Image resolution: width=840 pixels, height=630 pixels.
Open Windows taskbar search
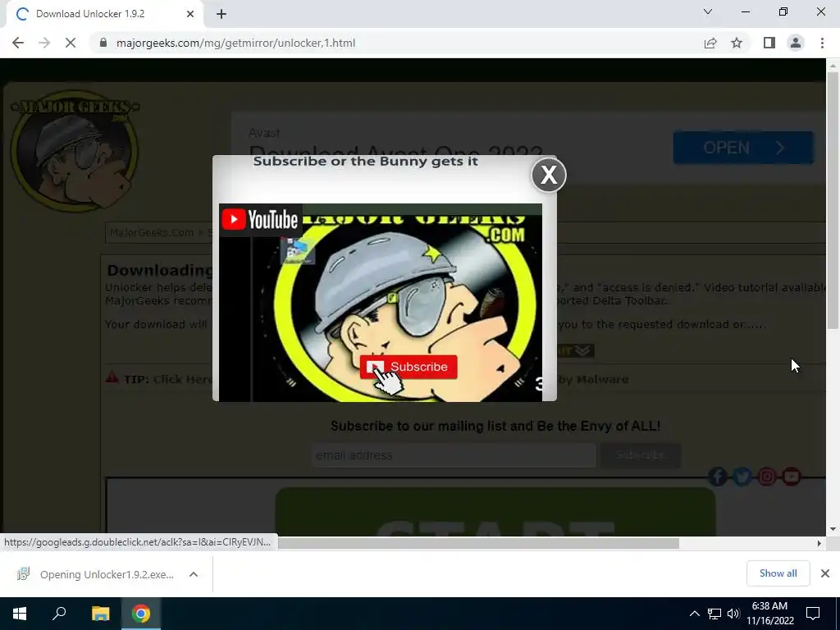59,614
